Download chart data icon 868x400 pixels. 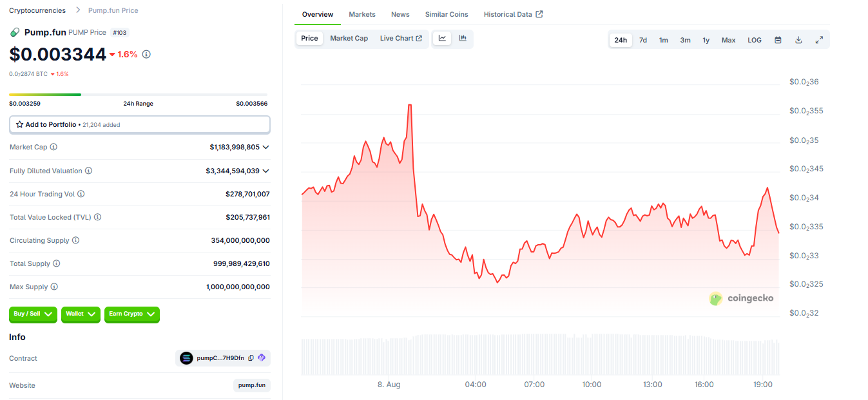coord(798,40)
